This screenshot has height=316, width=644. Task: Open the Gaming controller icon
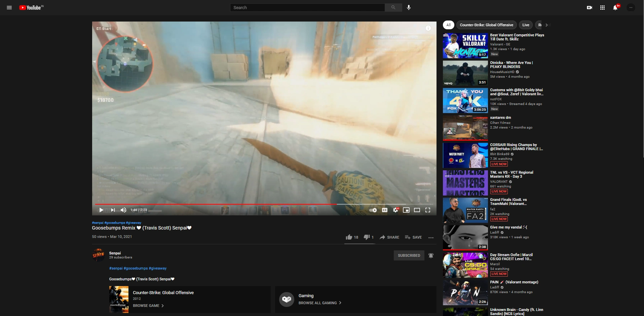287,299
